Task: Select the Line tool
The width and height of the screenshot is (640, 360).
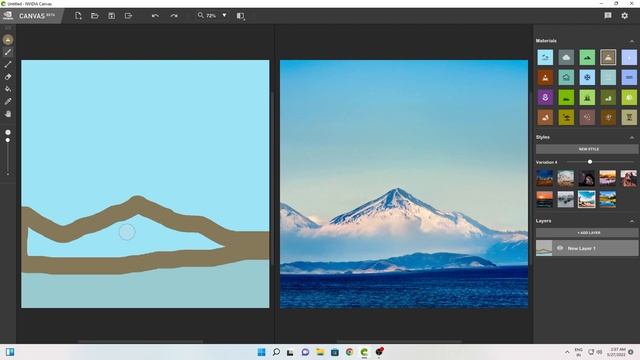Action: pyautogui.click(x=8, y=64)
